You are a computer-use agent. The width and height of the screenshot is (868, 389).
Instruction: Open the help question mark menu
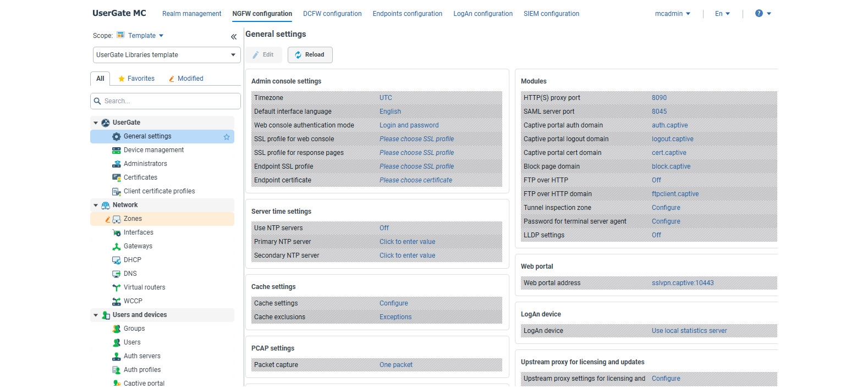tap(763, 13)
